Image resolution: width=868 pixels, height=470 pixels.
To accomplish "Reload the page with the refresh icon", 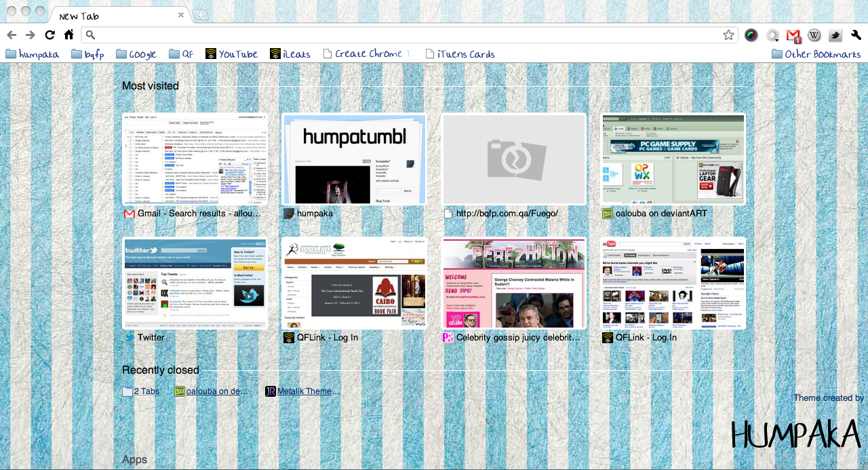I will click(50, 35).
